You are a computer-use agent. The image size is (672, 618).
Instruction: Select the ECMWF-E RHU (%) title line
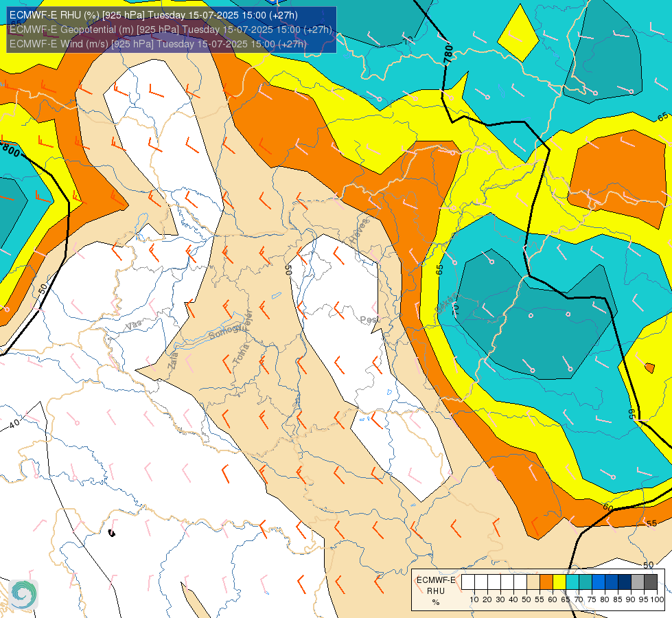coord(154,15)
